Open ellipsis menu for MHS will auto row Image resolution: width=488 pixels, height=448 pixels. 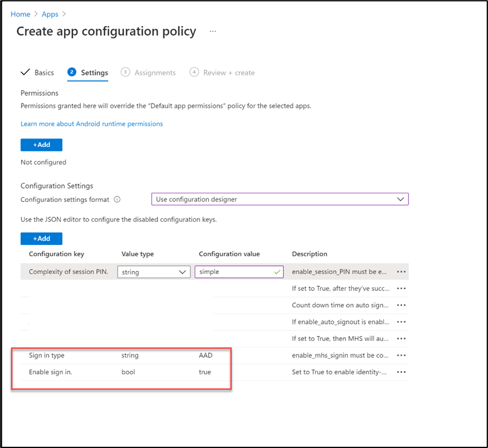click(x=401, y=339)
